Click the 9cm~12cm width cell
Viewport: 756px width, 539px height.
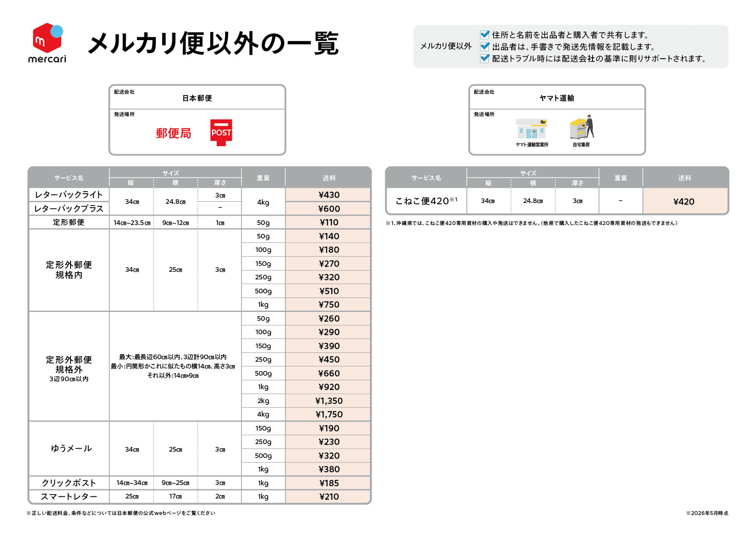(x=176, y=223)
